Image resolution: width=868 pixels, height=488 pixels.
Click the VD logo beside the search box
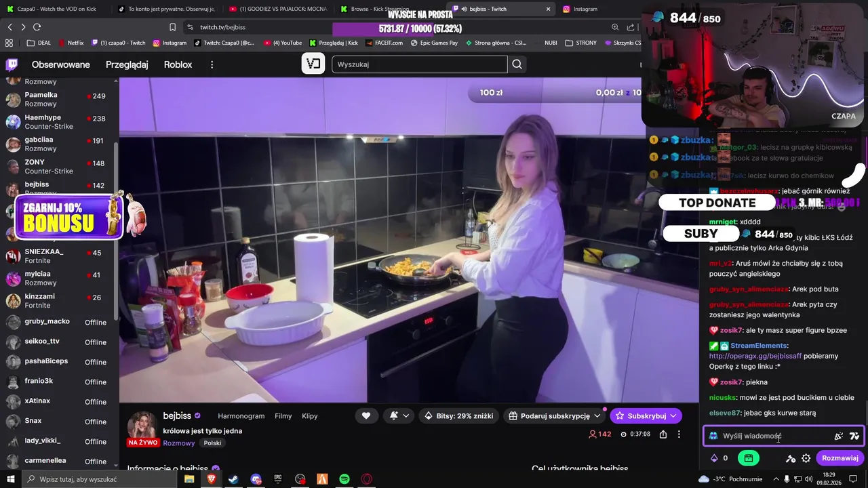click(313, 64)
